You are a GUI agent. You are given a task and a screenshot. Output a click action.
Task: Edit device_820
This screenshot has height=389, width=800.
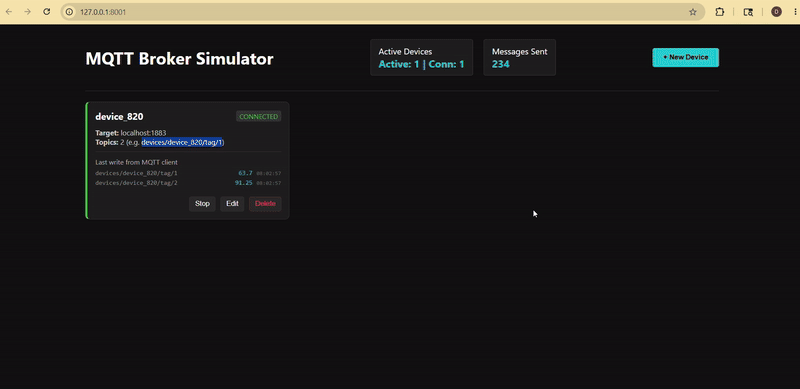(x=232, y=204)
